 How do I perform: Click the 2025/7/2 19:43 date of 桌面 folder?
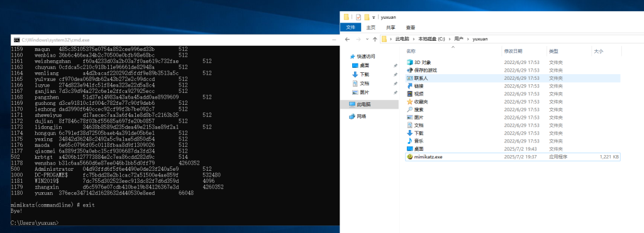pos(520,149)
